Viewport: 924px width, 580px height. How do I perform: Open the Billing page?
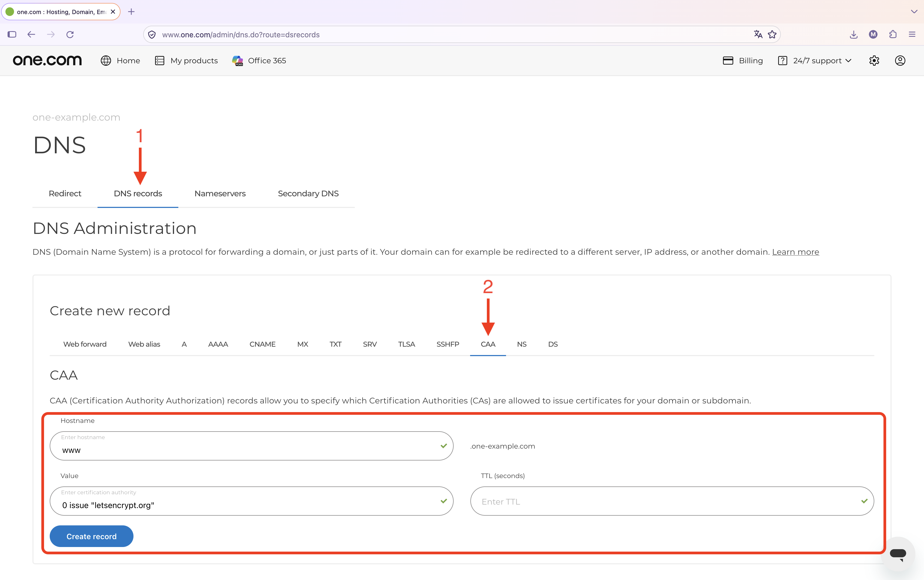click(743, 61)
